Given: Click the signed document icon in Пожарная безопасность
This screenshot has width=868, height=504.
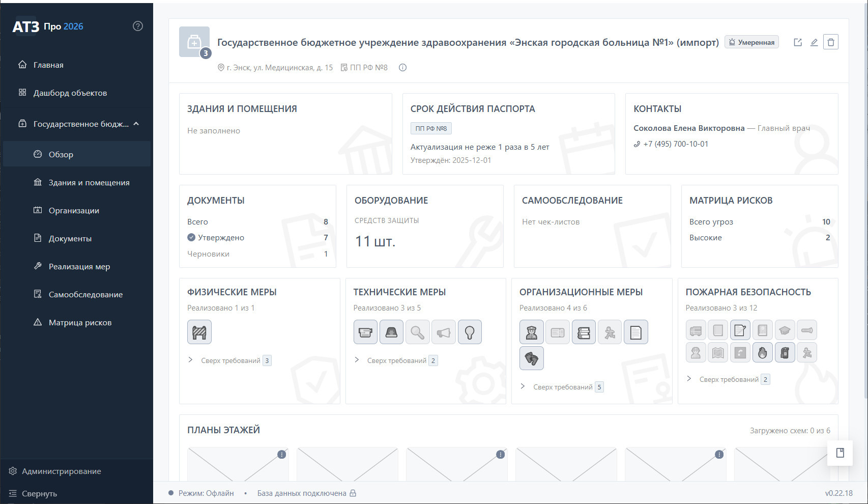Looking at the screenshot, I should tap(740, 330).
